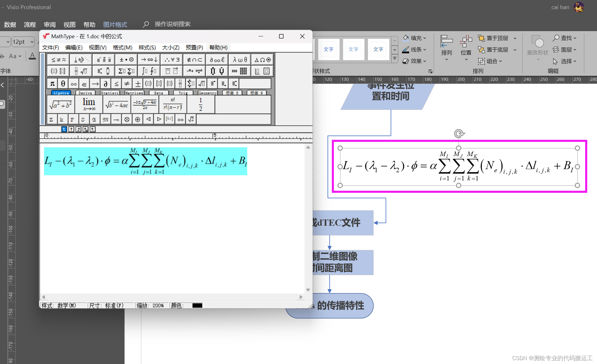Click the arrow symbols palette in MathType
The image size is (597, 364).
tap(149, 59)
